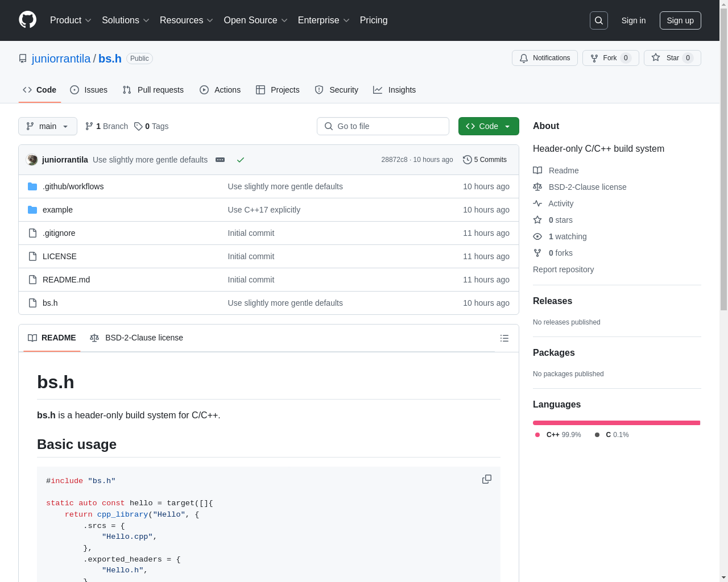
Task: Open the example folder
Action: (x=57, y=210)
